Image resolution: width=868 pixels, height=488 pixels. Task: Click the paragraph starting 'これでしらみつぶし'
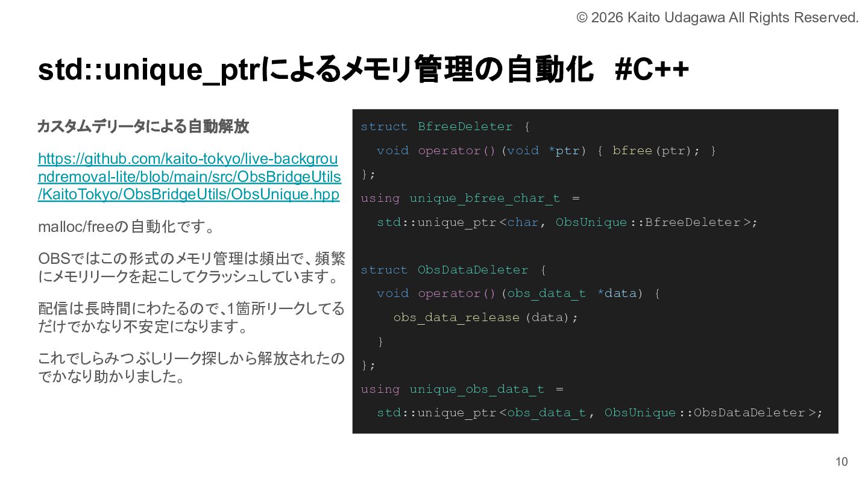pyautogui.click(x=191, y=368)
